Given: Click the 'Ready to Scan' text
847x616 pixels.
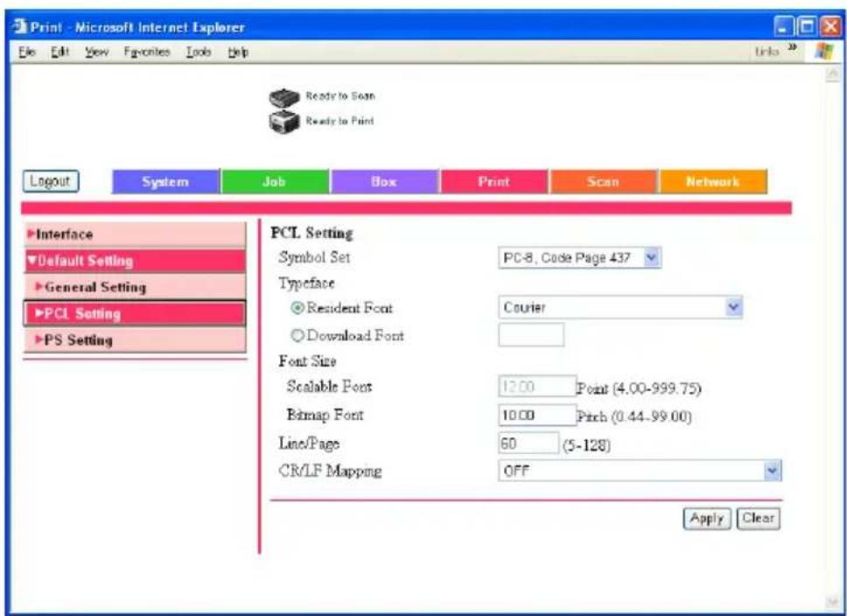Looking at the screenshot, I should [340, 96].
